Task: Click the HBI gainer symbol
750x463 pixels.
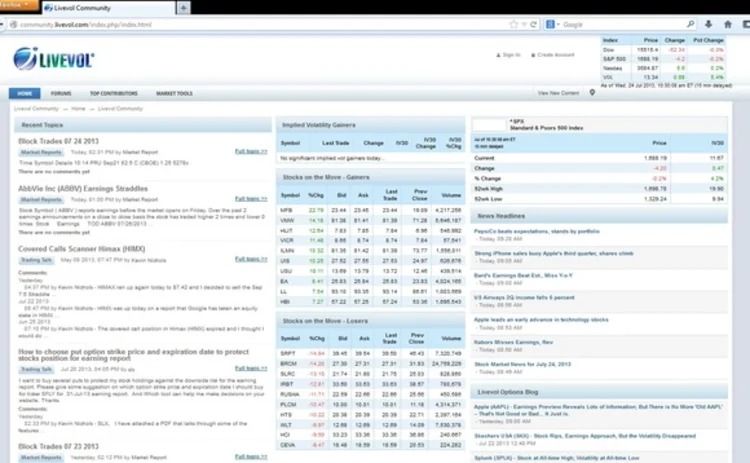Action: [285, 302]
